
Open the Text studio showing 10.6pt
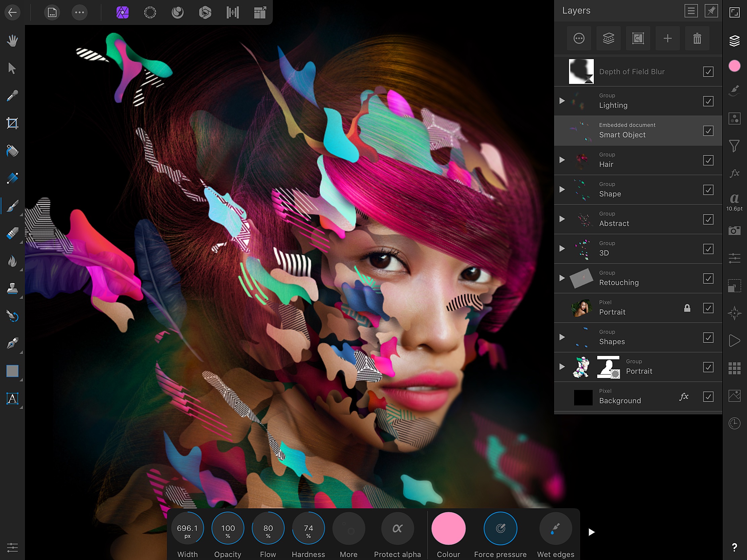pyautogui.click(x=735, y=202)
